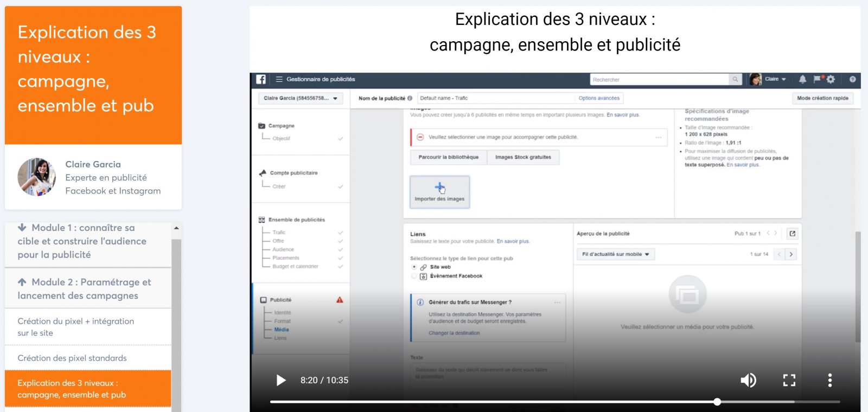Open lesson Explication des 3 niveaux in sidebar
This screenshot has height=412, width=868.
(x=88, y=389)
